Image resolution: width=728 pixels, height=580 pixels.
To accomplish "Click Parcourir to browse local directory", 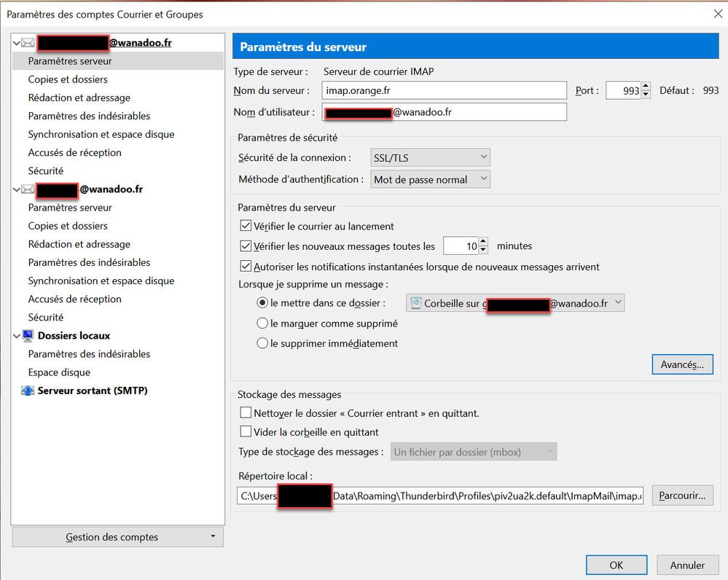I will coord(682,496).
